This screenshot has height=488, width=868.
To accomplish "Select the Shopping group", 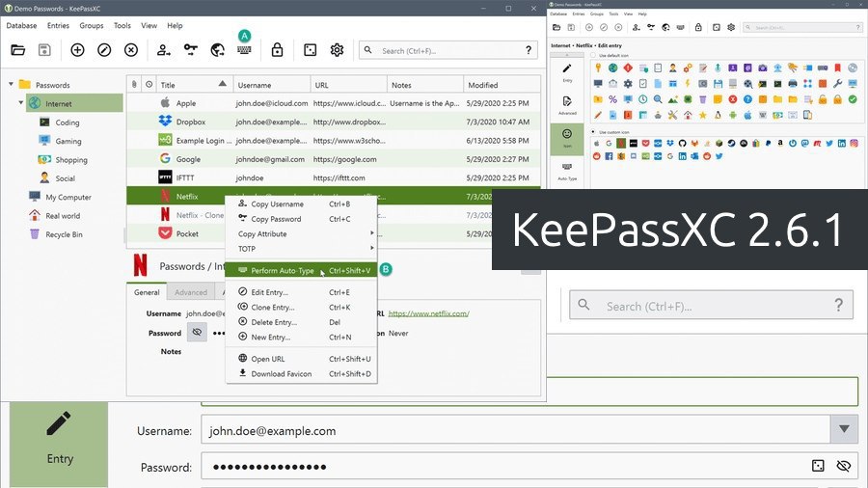I will coord(70,160).
